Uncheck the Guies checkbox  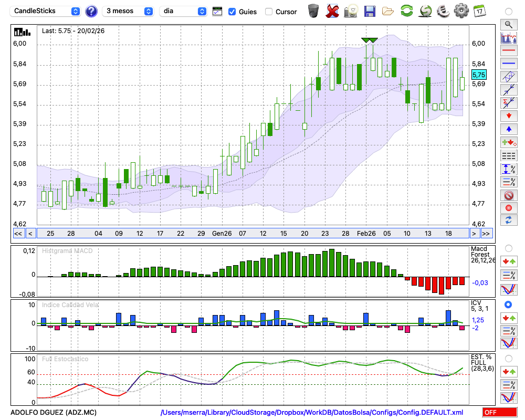pos(232,12)
